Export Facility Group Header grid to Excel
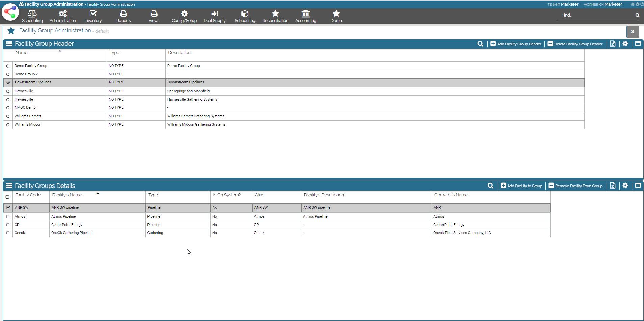The height and width of the screenshot is (321, 644). point(613,44)
